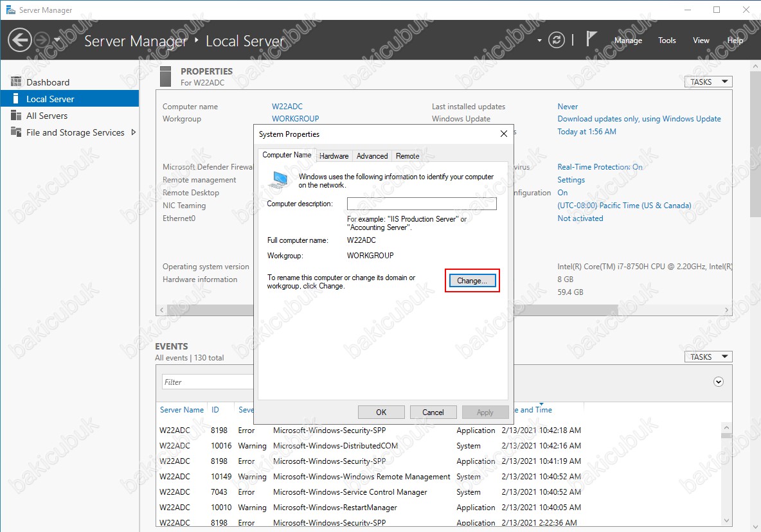Open the Never link for last installed updates
The height and width of the screenshot is (532, 761).
[568, 107]
